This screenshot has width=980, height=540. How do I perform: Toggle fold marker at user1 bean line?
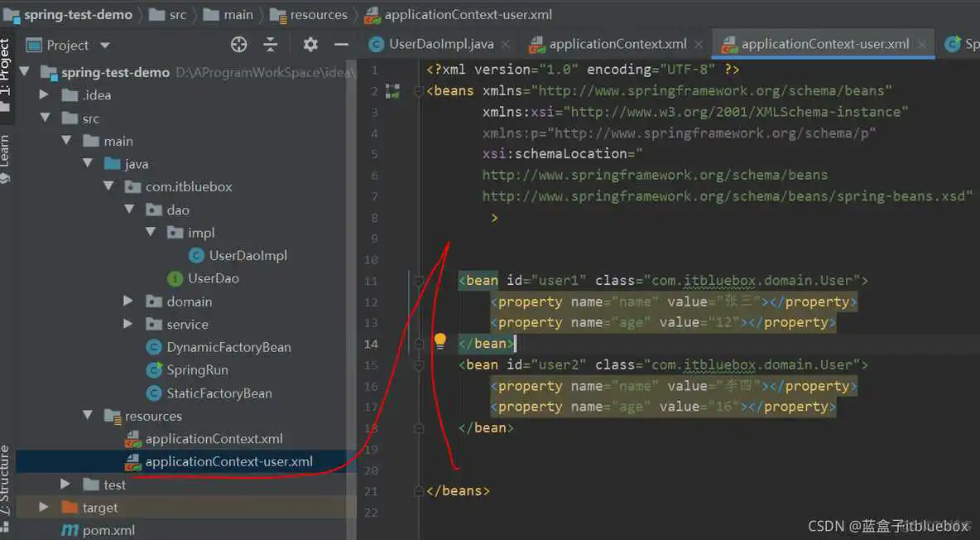(419, 281)
